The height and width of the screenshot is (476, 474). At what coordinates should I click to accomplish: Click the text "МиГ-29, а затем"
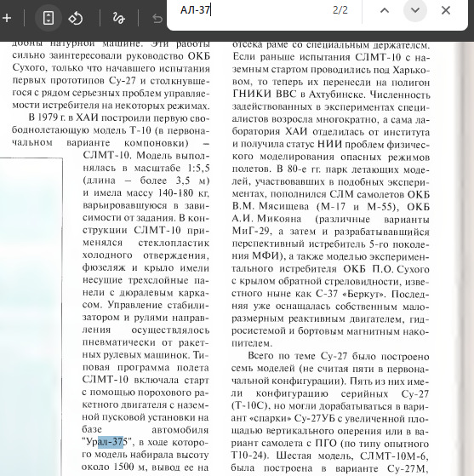click(x=274, y=232)
